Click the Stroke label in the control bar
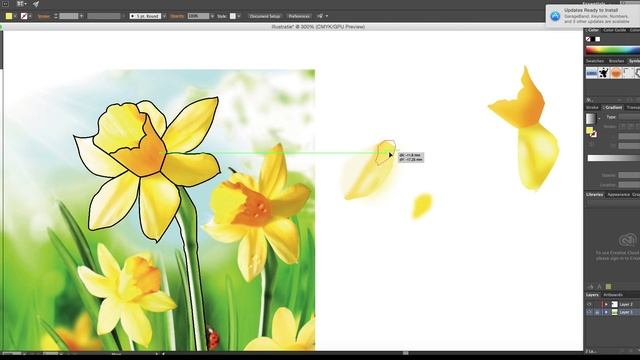This screenshot has height=360, width=640. [44, 16]
